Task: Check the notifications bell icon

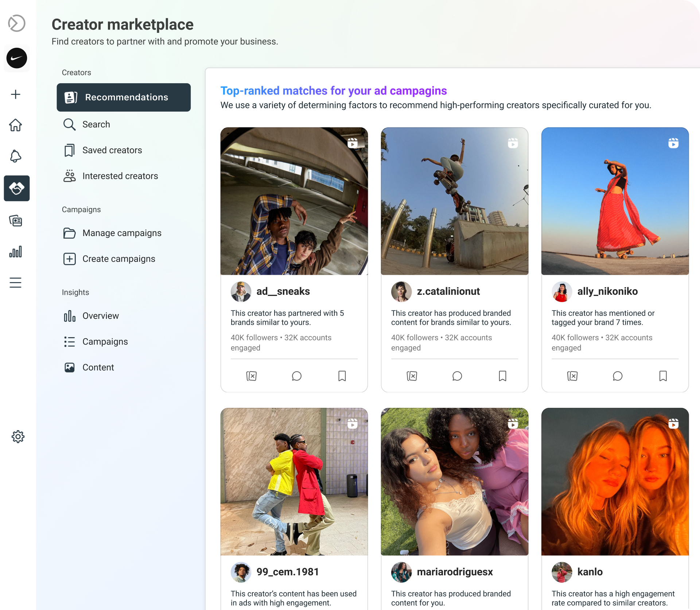Action: pos(16,156)
